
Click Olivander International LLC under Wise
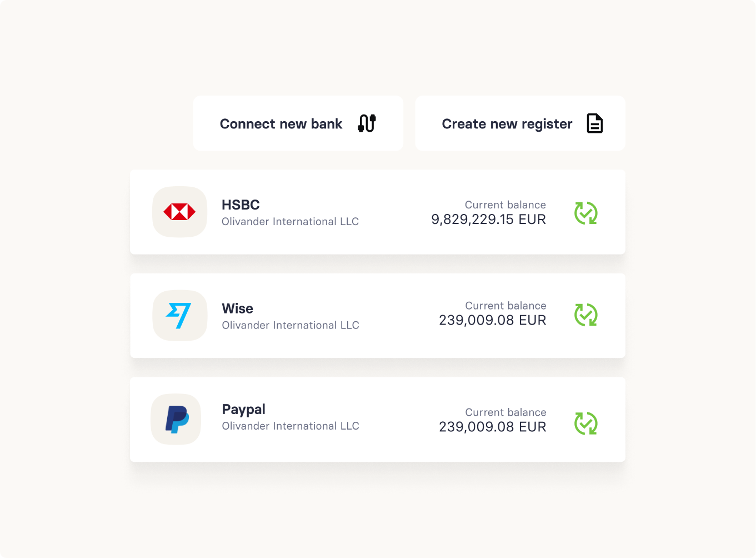(291, 325)
